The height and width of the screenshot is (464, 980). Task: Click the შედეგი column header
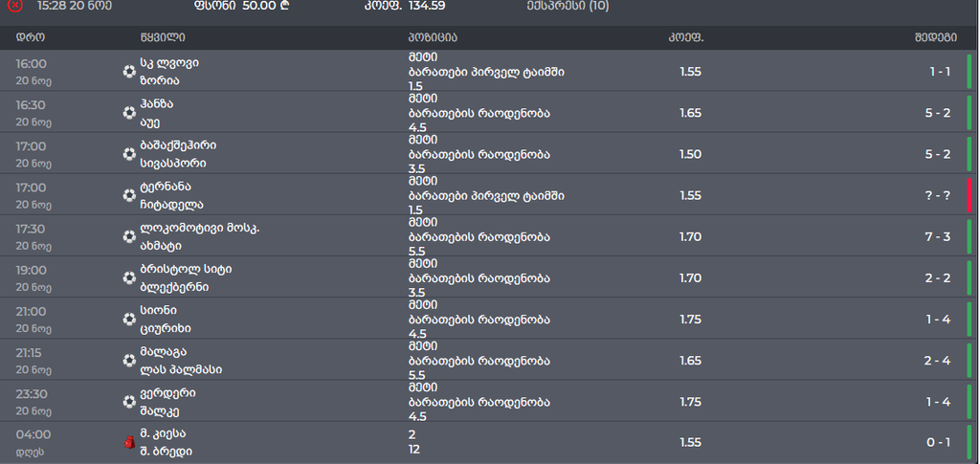pos(936,37)
